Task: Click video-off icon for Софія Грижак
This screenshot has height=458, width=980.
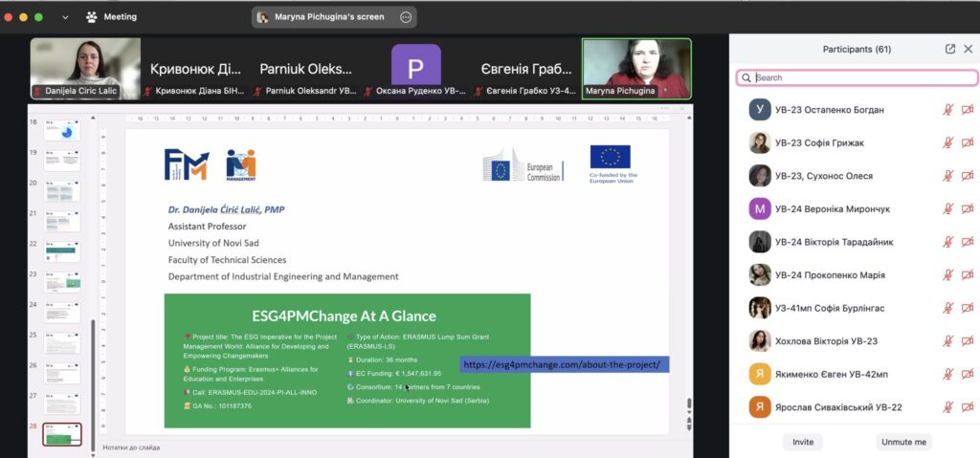Action: click(x=968, y=143)
